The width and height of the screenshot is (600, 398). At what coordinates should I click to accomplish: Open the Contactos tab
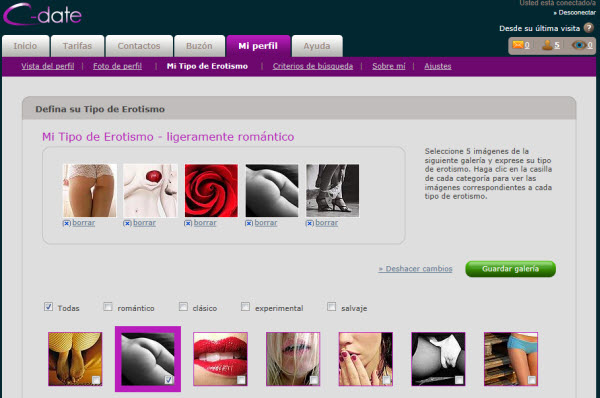pos(139,46)
